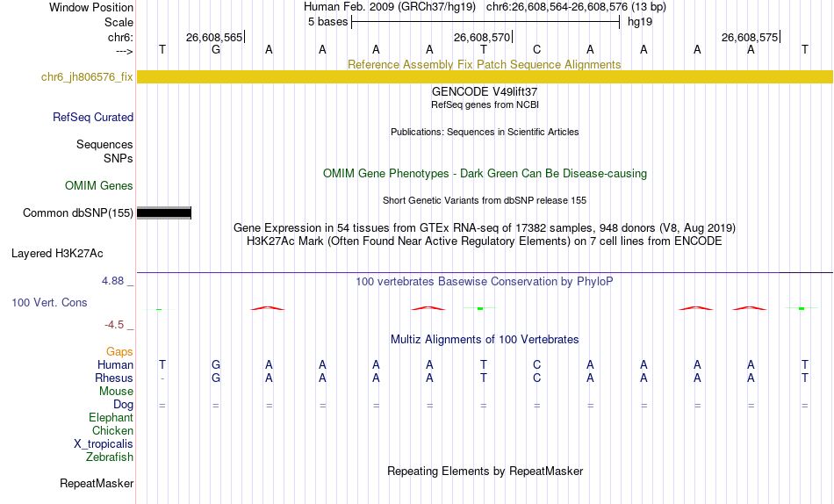Click the 26,608,575 position marker
This screenshot has width=834, height=504.
coord(750,37)
